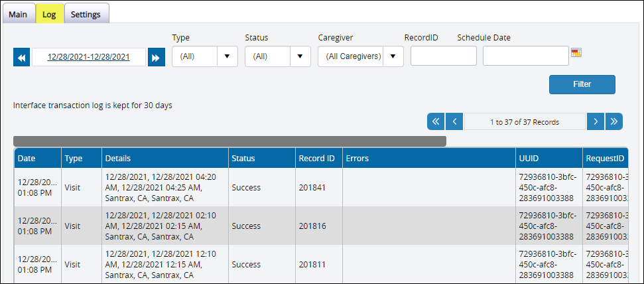Switch to the Main tab

coord(18,15)
